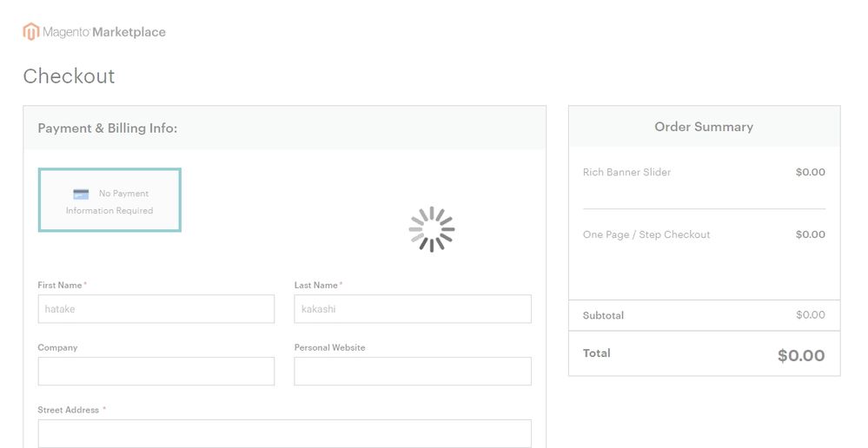Click into the Street Address input field
The height and width of the screenshot is (448, 868).
tap(284, 433)
